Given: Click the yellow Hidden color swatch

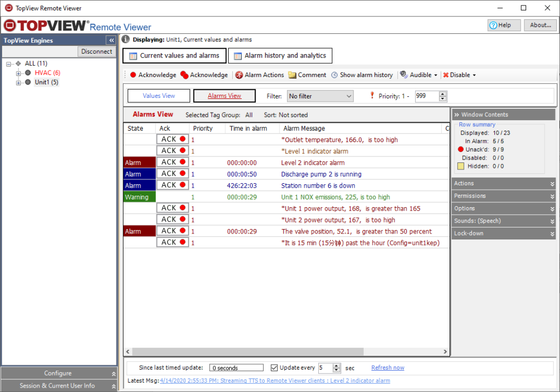Looking at the screenshot, I should pyautogui.click(x=460, y=166).
